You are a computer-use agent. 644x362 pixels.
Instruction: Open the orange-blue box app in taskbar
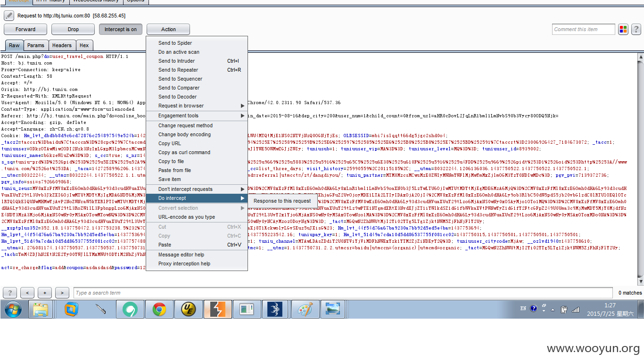71,309
